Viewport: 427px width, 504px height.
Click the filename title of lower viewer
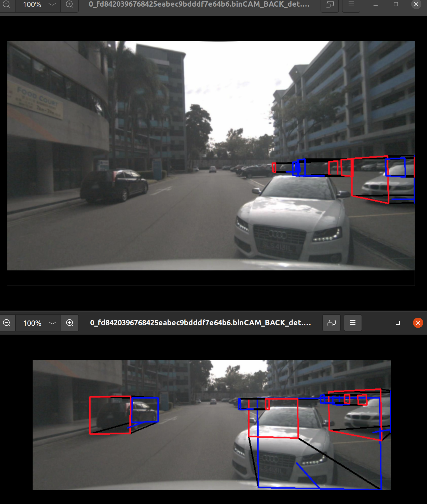[200, 323]
